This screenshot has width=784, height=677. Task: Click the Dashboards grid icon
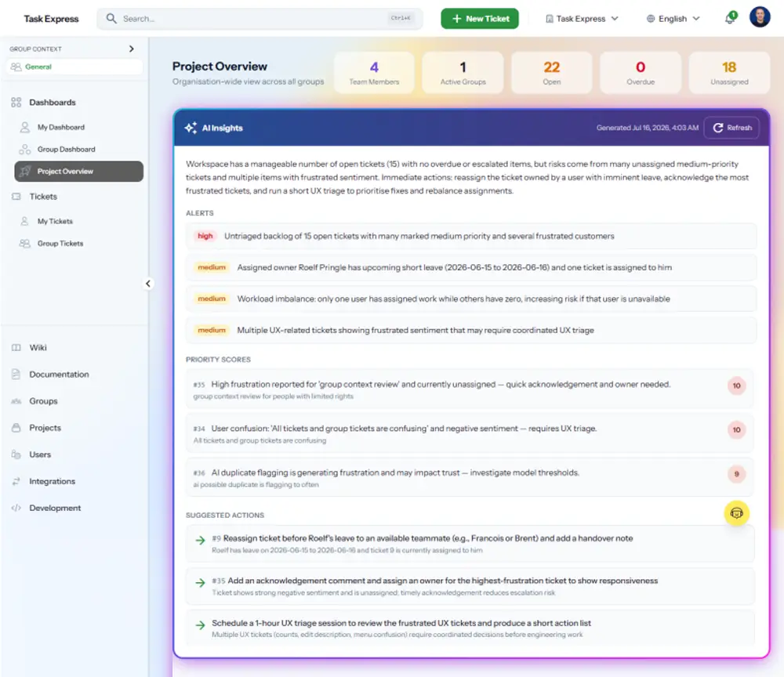click(16, 103)
